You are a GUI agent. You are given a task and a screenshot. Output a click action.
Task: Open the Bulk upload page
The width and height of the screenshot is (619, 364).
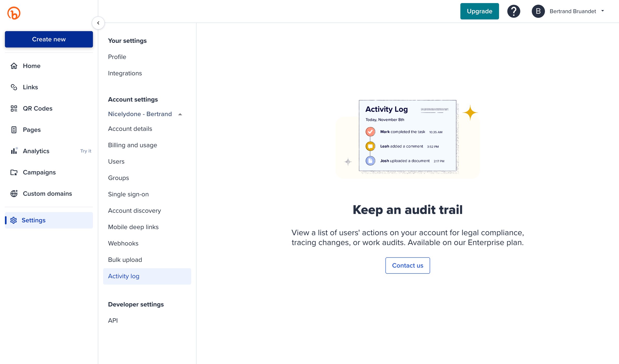125,260
